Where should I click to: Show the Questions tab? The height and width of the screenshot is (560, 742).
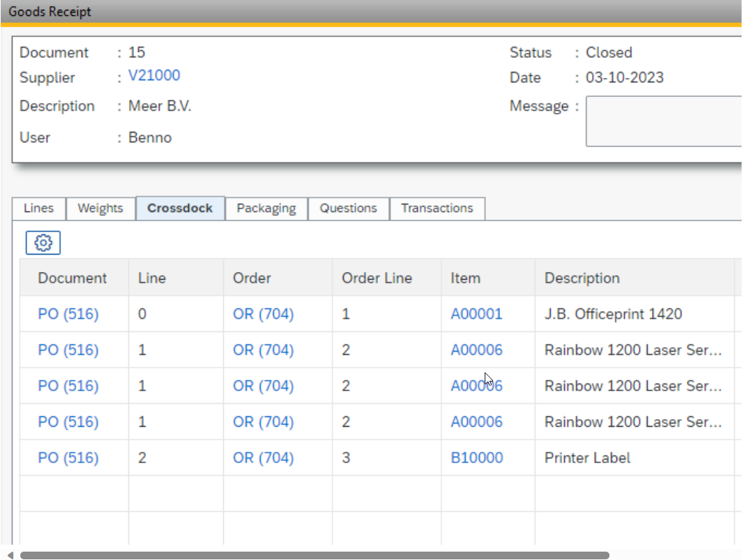pyautogui.click(x=348, y=209)
